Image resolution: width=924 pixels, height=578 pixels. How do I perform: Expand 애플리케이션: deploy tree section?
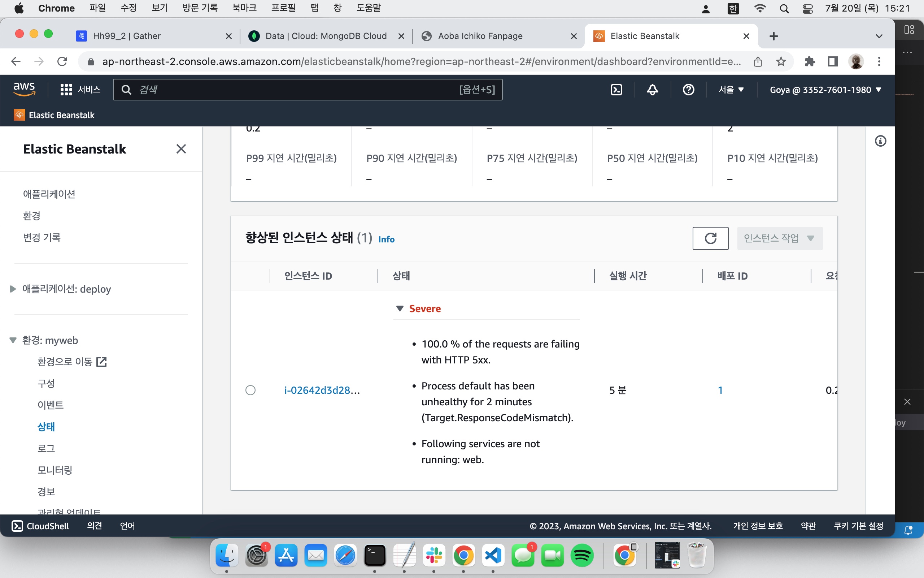13,289
